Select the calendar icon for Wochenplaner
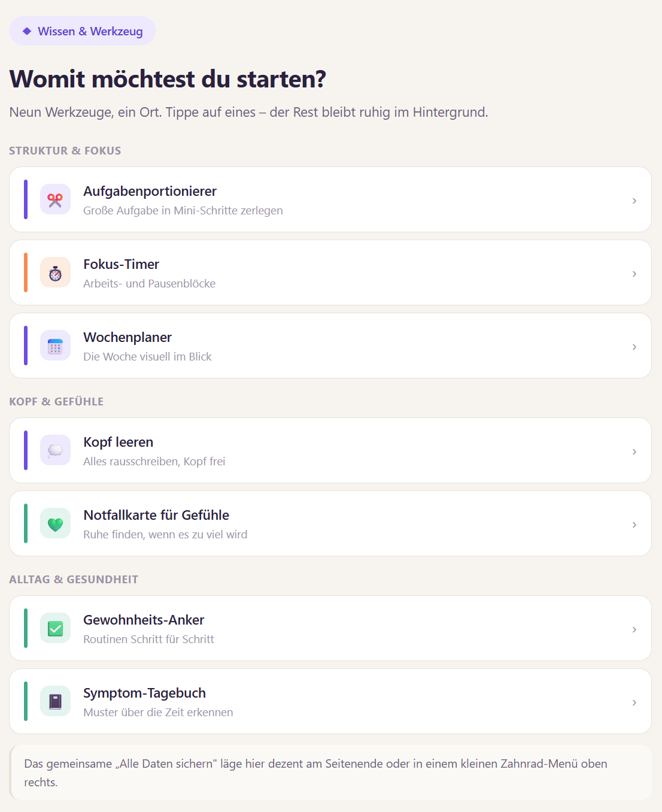 click(55, 346)
